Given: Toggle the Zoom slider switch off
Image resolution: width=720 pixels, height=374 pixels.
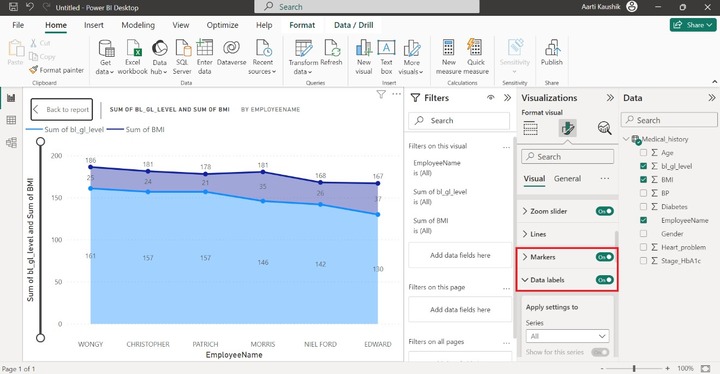Looking at the screenshot, I should coord(604,211).
